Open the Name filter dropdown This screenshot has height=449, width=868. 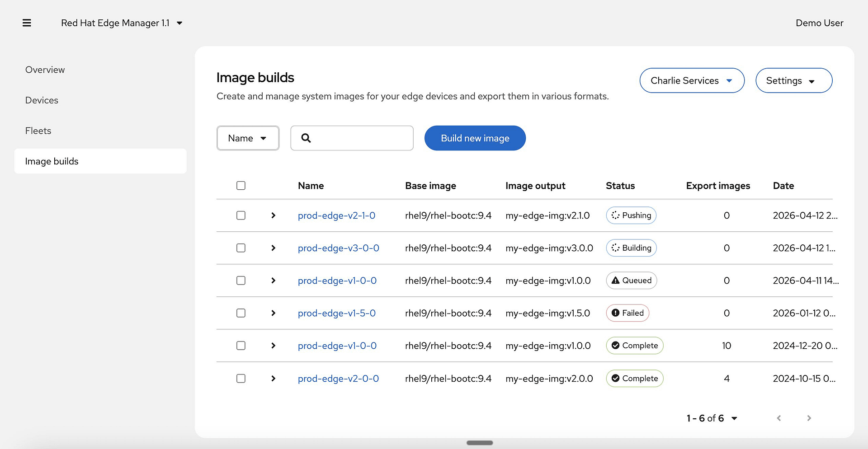click(x=248, y=138)
